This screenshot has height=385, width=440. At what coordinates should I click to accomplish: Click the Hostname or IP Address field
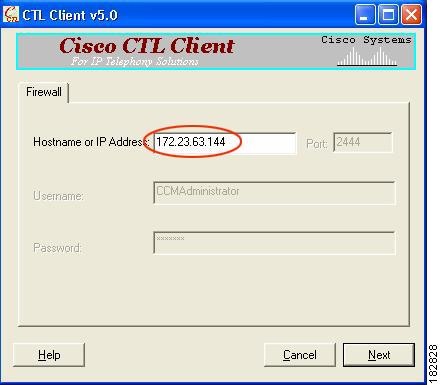click(x=225, y=143)
